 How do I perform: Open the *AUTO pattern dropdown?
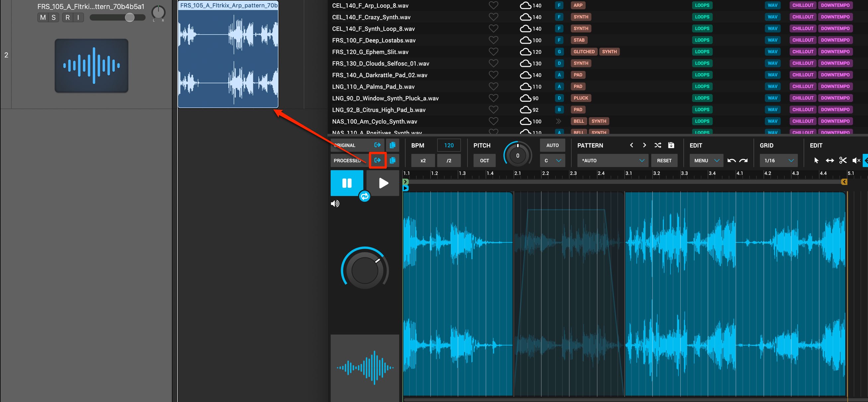point(613,161)
